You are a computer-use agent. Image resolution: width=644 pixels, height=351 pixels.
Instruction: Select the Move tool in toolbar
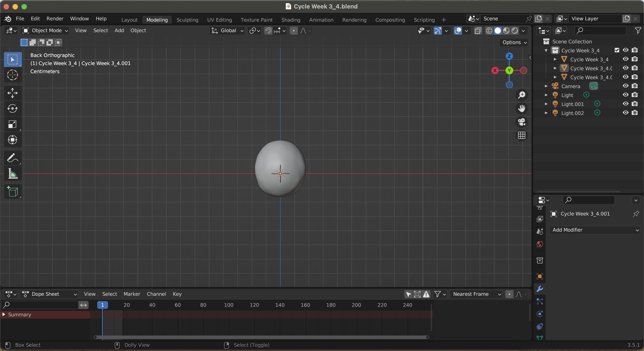click(13, 93)
